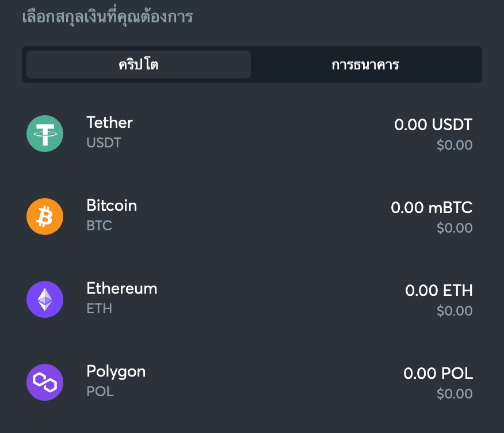This screenshot has width=504, height=433.
Task: Click the green Tether coin icon
Action: (x=45, y=134)
